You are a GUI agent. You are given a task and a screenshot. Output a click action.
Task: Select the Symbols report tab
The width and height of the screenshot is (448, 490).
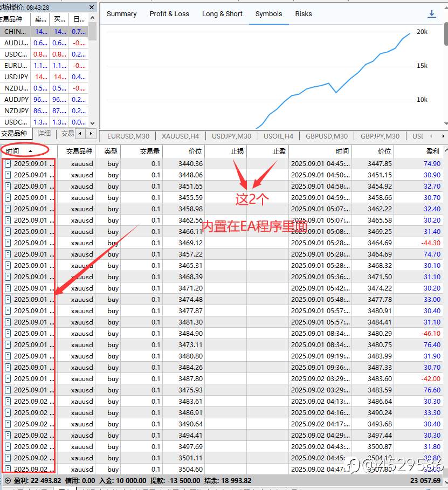(268, 14)
